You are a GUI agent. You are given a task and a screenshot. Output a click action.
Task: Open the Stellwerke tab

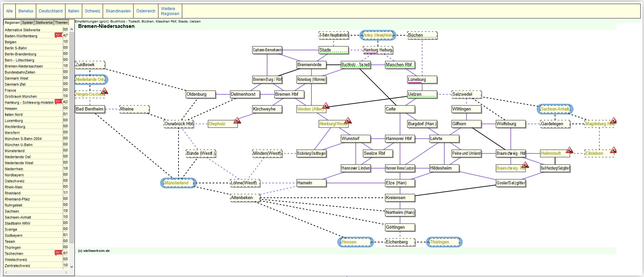click(x=44, y=22)
